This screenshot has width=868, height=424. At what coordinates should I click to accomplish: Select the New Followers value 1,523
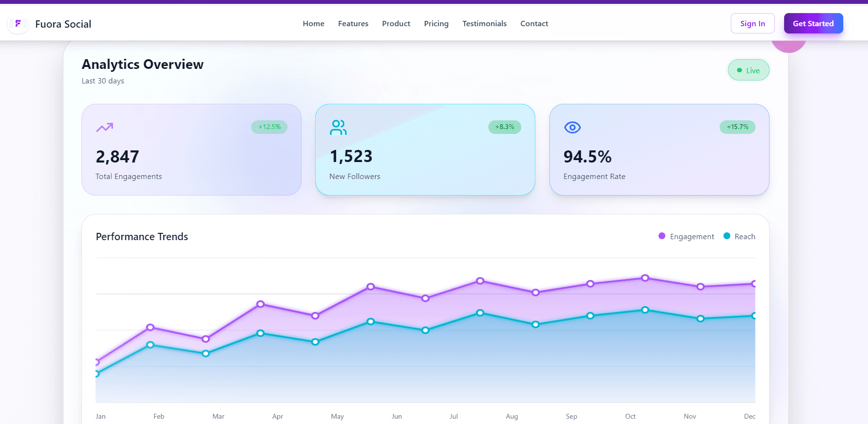(351, 156)
